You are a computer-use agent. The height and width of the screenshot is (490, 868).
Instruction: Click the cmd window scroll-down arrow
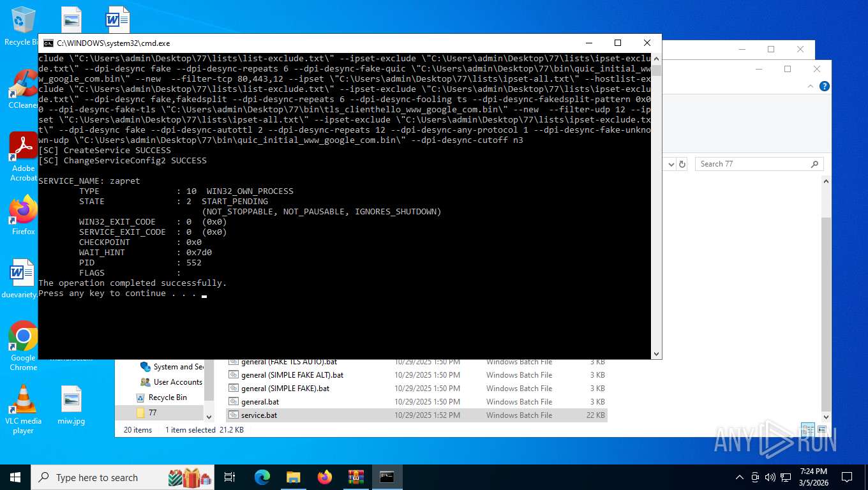(656, 353)
